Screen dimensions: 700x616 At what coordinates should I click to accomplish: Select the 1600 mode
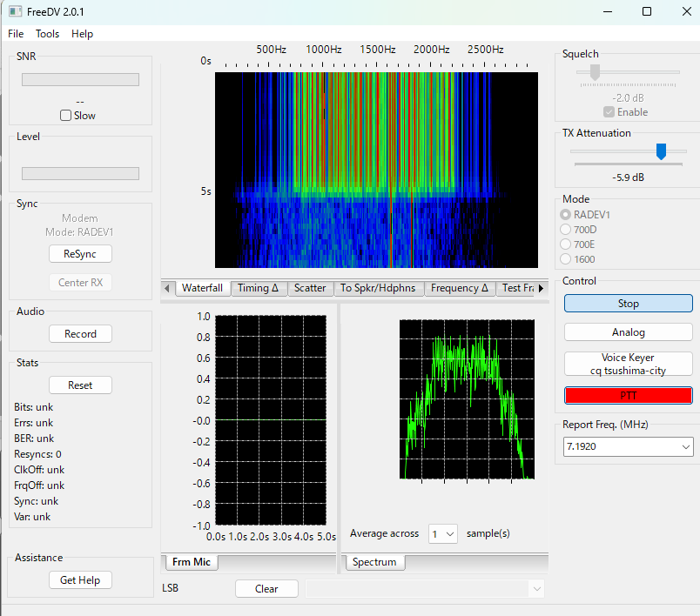pos(565,259)
